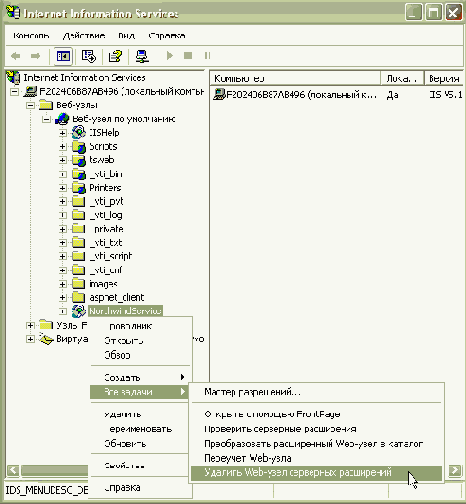Screen dimensions: 466x504
Task: Click the Back arrow toolbar icon
Action: click(16, 56)
